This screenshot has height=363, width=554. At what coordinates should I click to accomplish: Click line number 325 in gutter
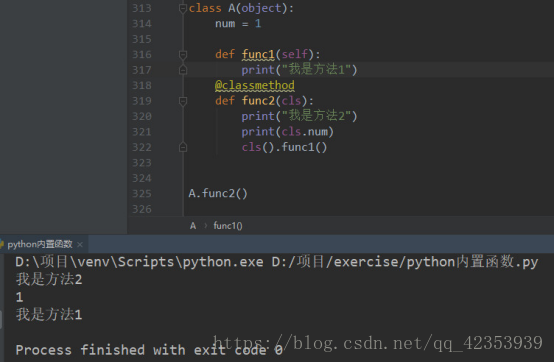142,194
